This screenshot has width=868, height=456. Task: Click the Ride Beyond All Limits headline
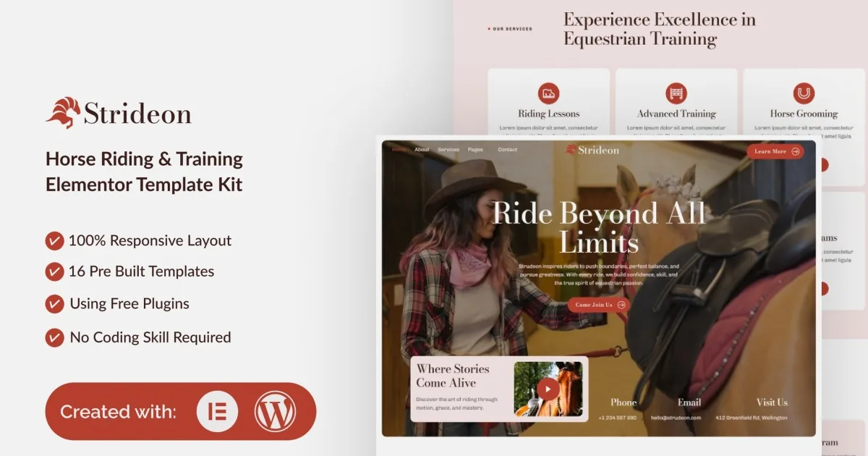click(598, 227)
